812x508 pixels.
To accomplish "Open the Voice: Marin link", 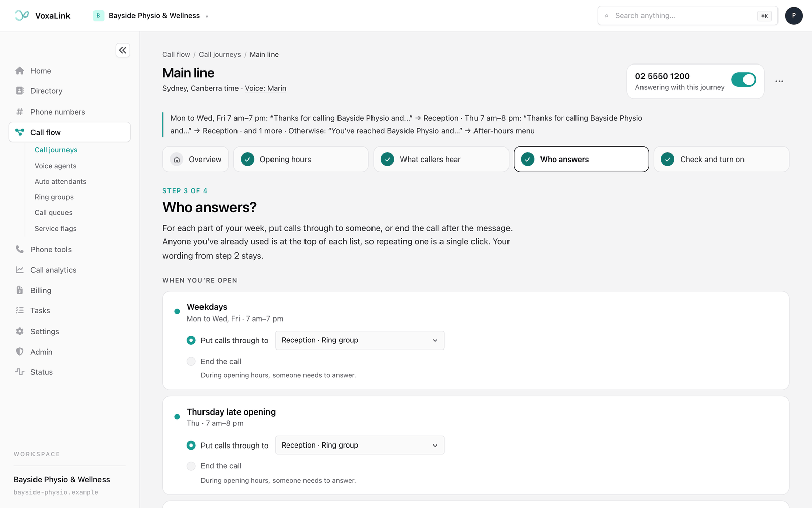I will [265, 88].
